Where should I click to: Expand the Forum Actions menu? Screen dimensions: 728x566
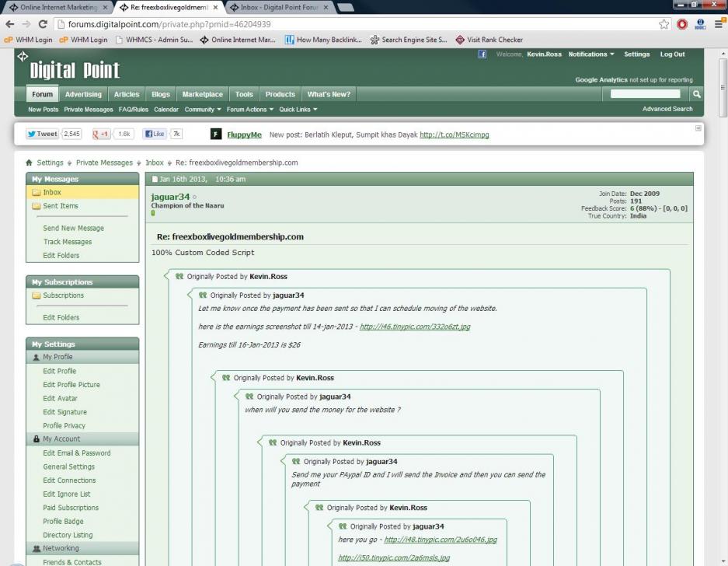(x=249, y=110)
